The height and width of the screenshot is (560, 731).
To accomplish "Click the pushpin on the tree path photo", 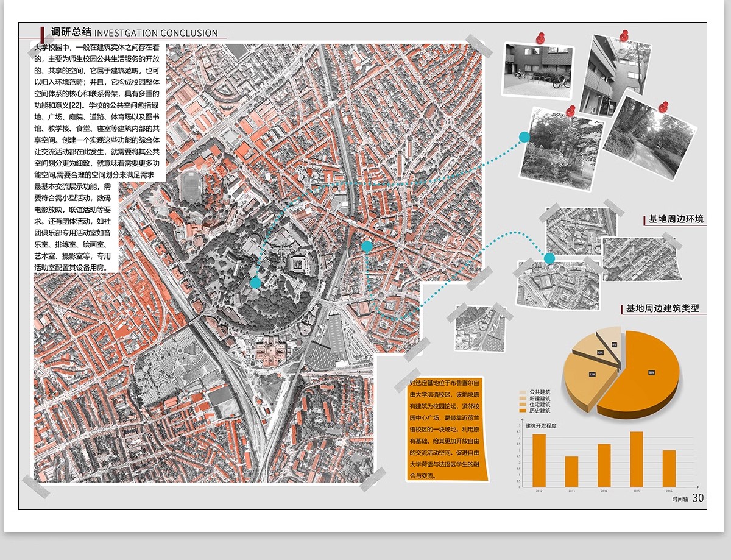I will (663, 107).
